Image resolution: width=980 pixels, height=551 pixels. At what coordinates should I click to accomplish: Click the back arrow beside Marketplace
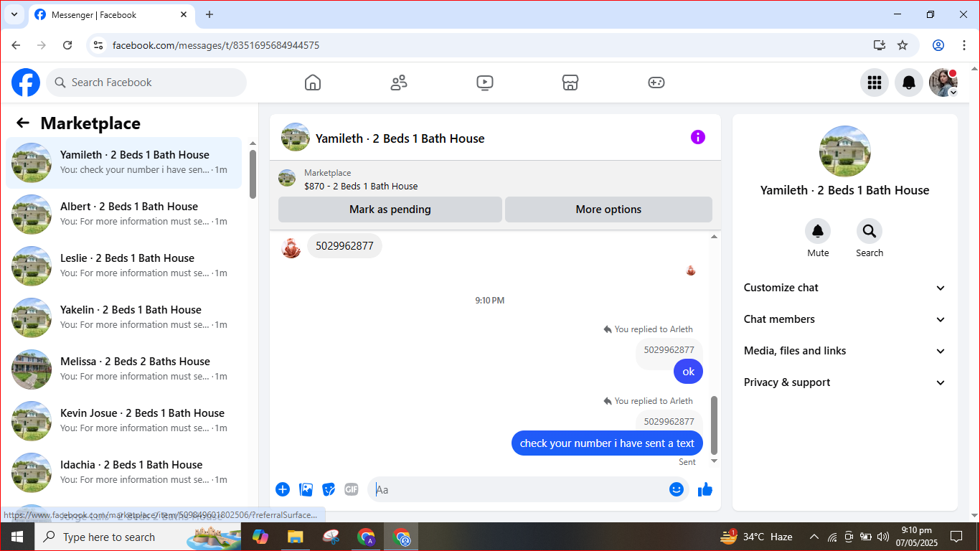coord(23,123)
